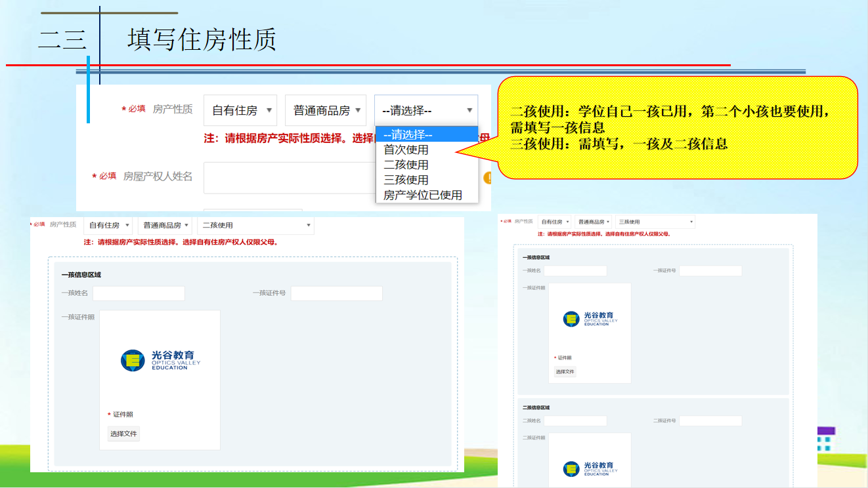The image size is (868, 488).
Task: Open the large 自有住房 dropdown in the top form
Action: [240, 110]
